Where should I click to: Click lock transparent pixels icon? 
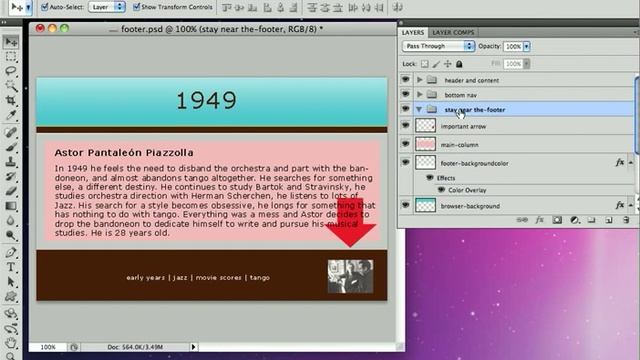[x=425, y=64]
